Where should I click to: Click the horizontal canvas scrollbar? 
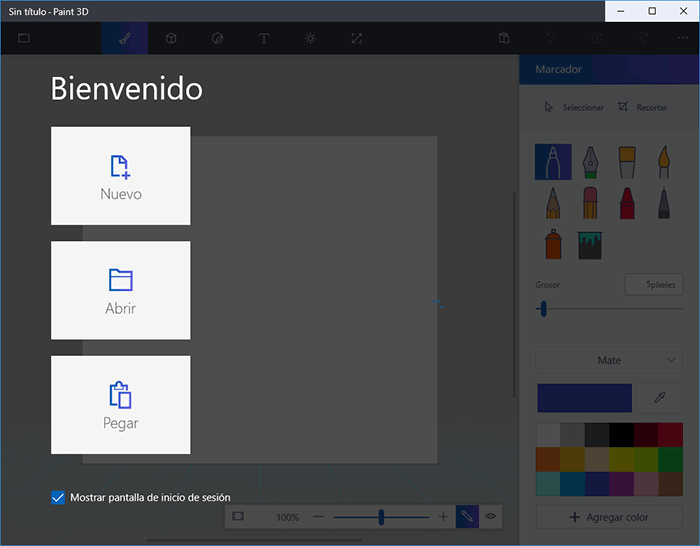(255, 541)
